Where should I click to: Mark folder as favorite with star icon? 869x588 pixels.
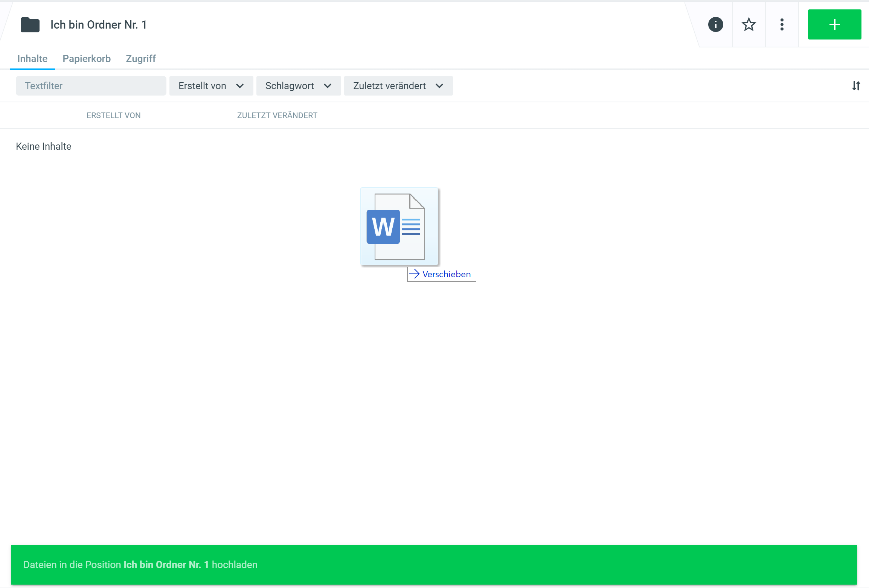749,25
